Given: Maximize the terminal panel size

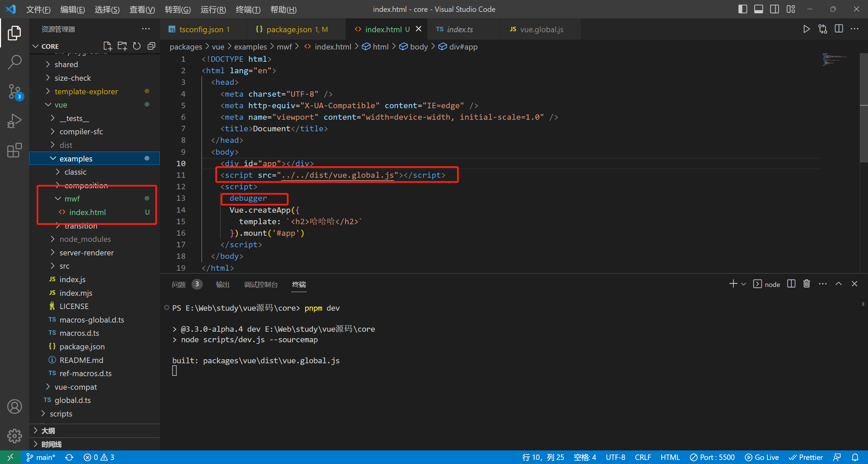Looking at the screenshot, I should [839, 284].
